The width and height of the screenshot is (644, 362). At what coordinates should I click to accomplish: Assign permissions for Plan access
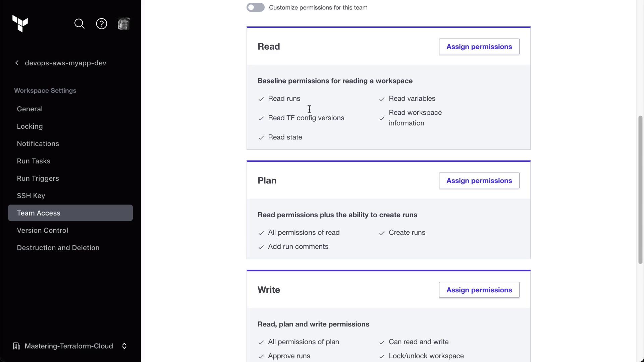(x=479, y=181)
